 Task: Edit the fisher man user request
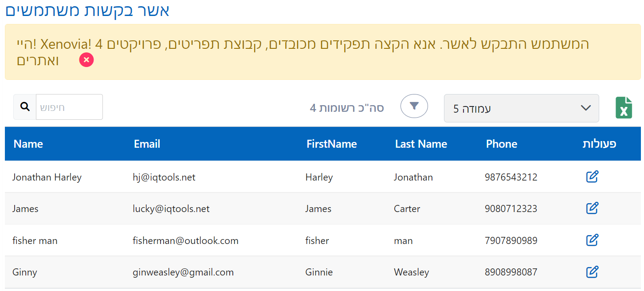(x=592, y=240)
